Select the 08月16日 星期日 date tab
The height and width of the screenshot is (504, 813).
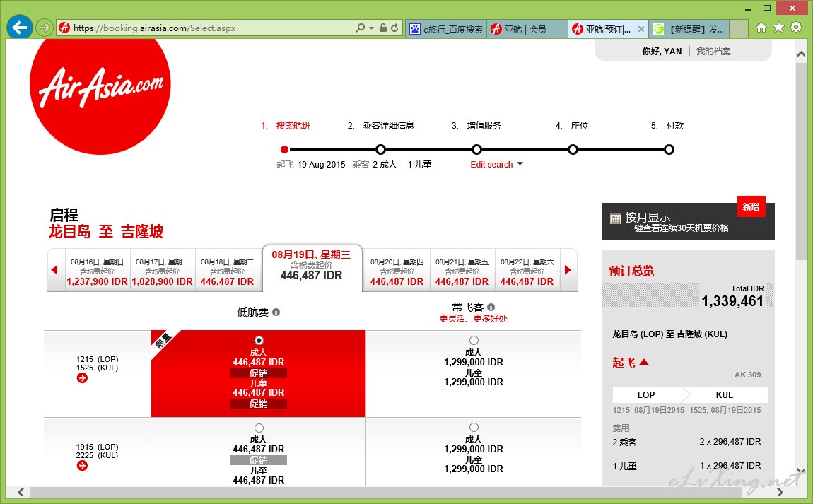click(97, 271)
